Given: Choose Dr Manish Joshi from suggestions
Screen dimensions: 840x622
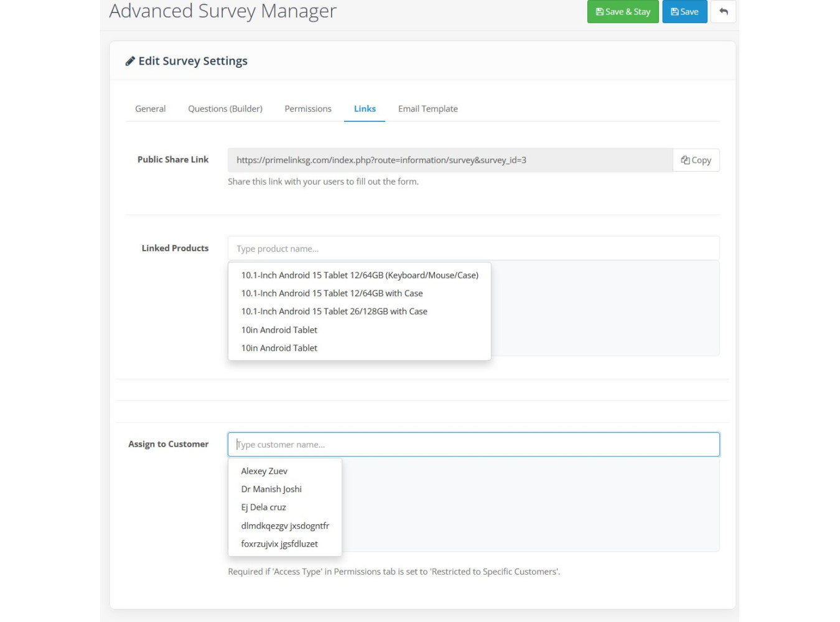Looking at the screenshot, I should point(271,490).
